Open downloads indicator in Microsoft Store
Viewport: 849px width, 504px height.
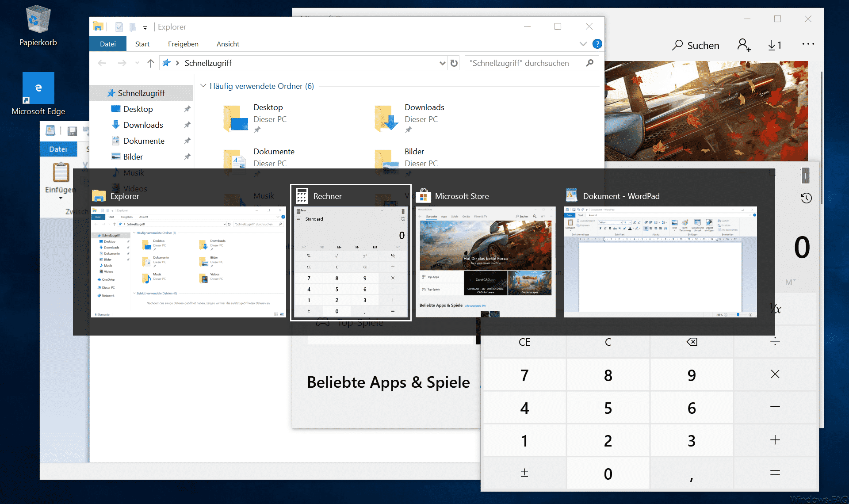[775, 45]
